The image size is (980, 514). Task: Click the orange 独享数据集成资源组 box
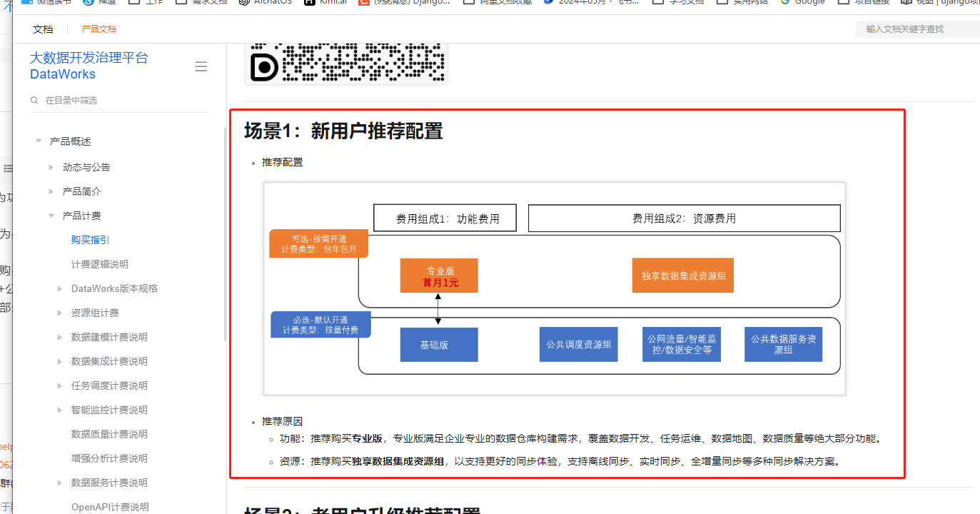coord(683,276)
